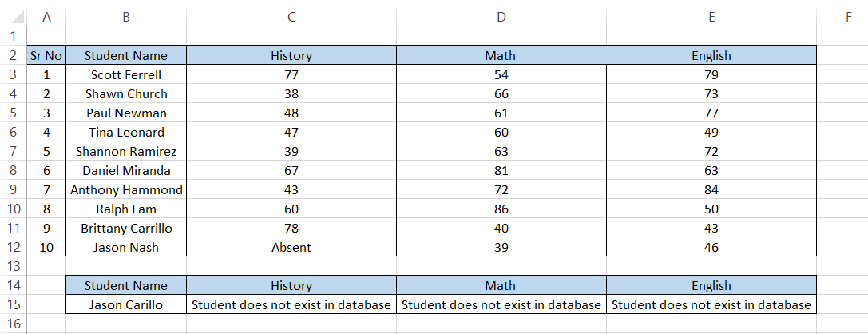Click Brittany Carrillo name cell
This screenshot has height=334, width=868.
[x=126, y=228]
